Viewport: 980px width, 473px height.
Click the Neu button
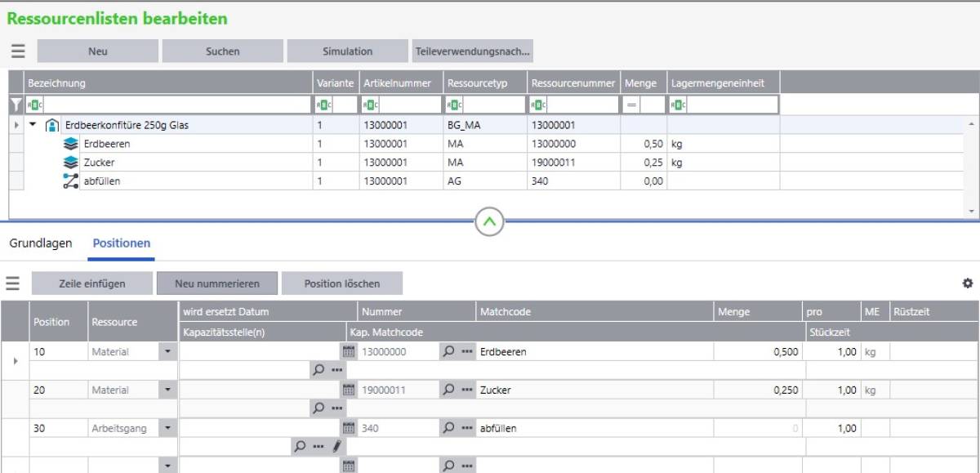(x=98, y=51)
